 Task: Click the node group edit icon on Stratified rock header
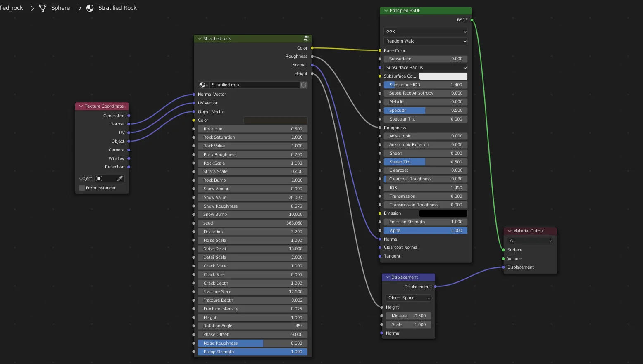click(x=306, y=38)
